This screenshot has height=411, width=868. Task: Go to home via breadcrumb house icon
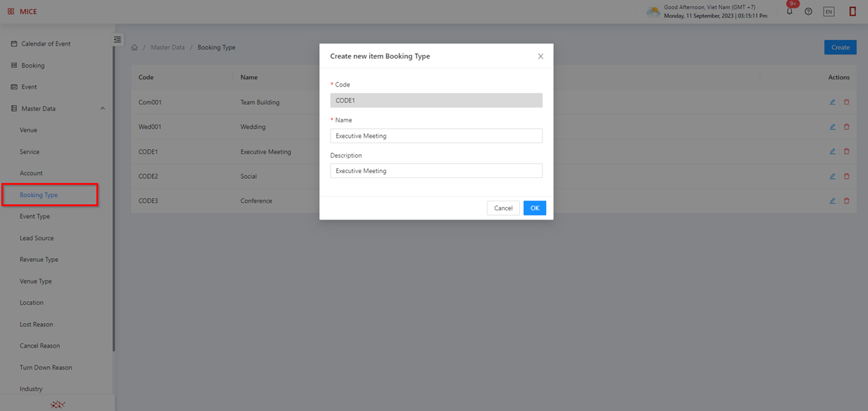point(135,48)
